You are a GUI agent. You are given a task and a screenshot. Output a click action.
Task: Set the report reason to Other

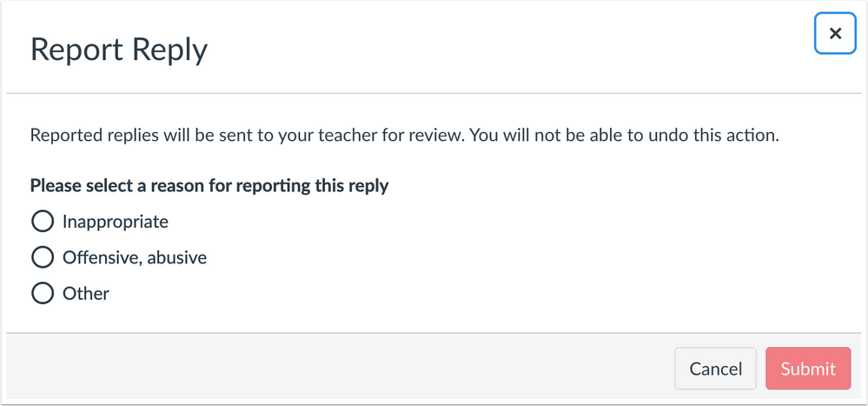(43, 294)
